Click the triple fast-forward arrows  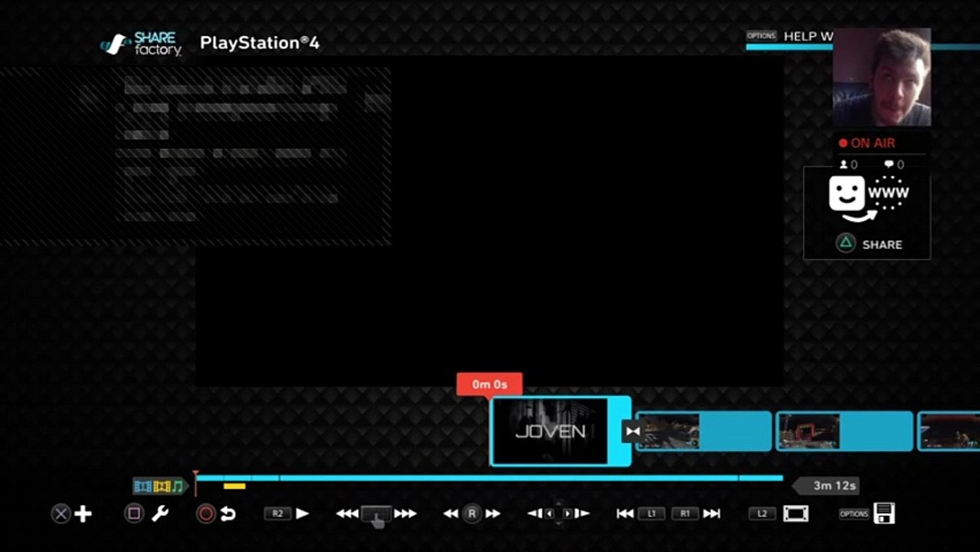405,514
